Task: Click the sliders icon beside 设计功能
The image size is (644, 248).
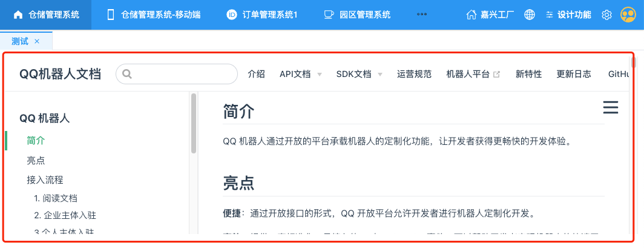Action: click(x=550, y=15)
